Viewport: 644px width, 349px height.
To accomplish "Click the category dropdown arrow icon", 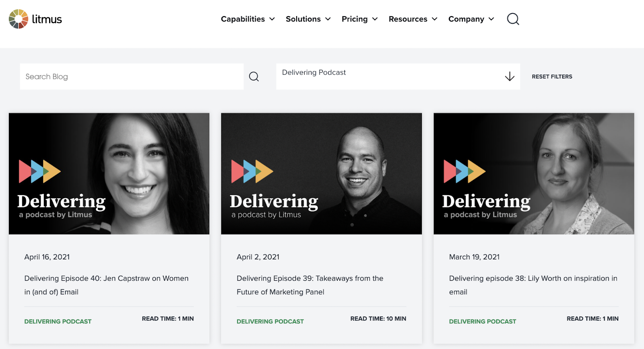I will click(510, 76).
